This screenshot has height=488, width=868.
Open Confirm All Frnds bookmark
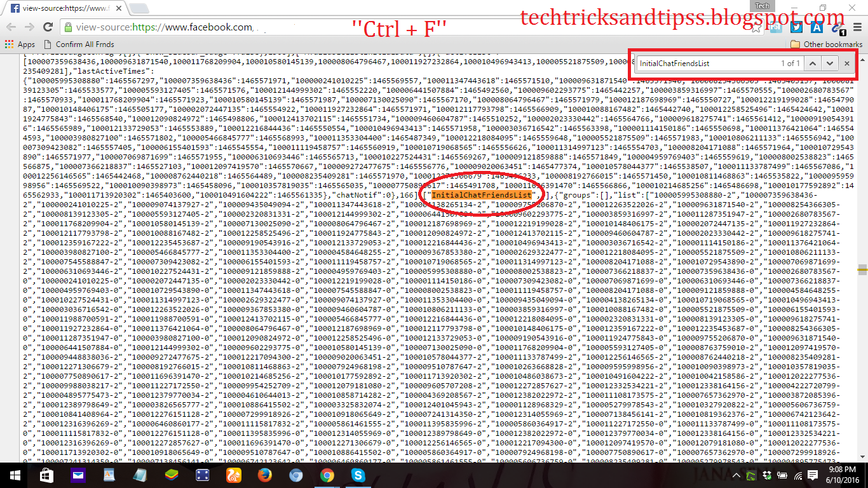click(81, 44)
